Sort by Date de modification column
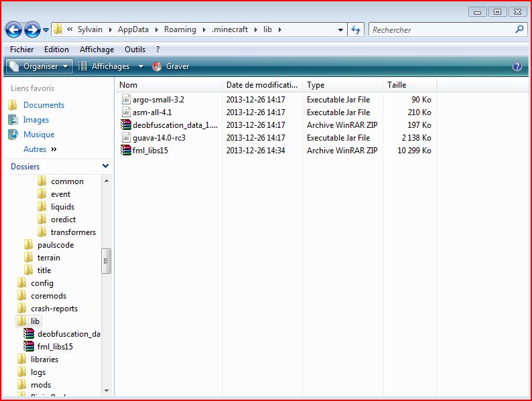This screenshot has height=401, width=532. tap(262, 85)
